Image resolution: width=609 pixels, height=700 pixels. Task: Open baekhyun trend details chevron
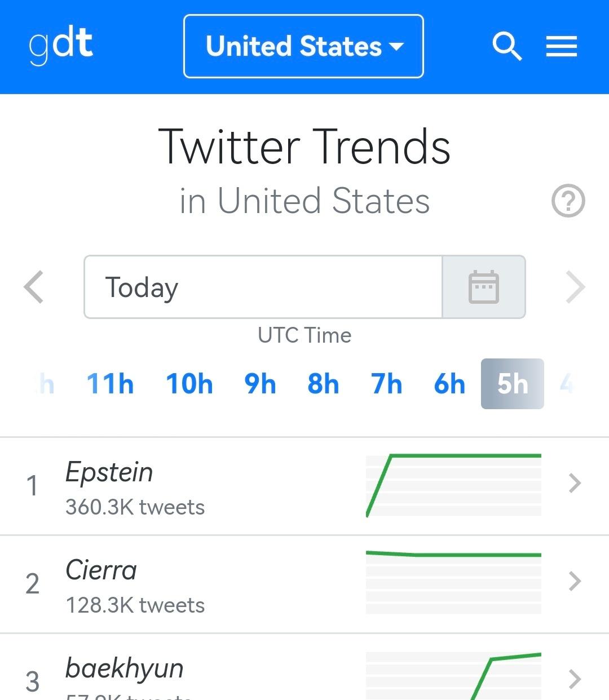tap(575, 679)
